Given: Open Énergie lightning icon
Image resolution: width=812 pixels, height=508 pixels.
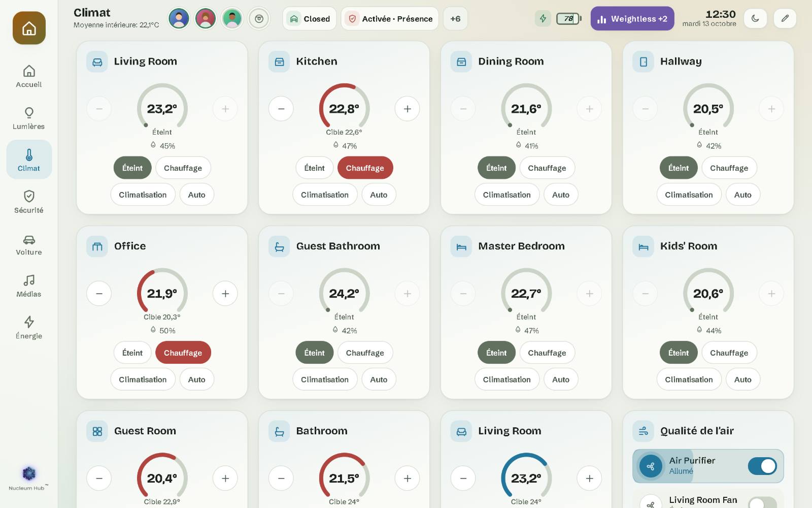Looking at the screenshot, I should 29,322.
